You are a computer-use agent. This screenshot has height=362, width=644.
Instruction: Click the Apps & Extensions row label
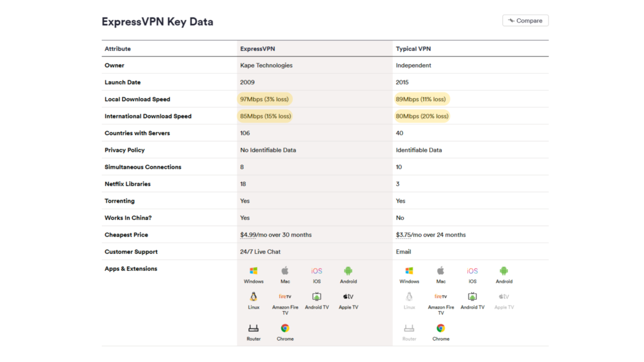131,269
